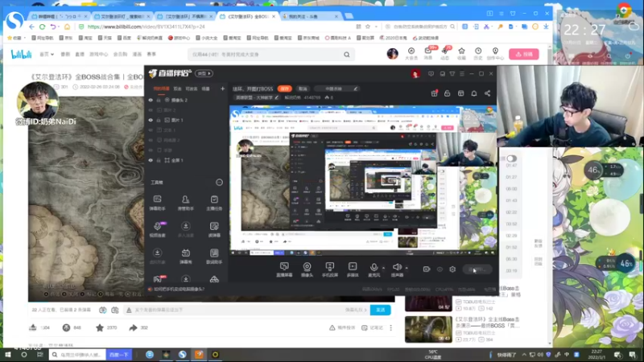Add a camera source (摄像头)
Screen dimensions: 644x362
click(x=307, y=269)
